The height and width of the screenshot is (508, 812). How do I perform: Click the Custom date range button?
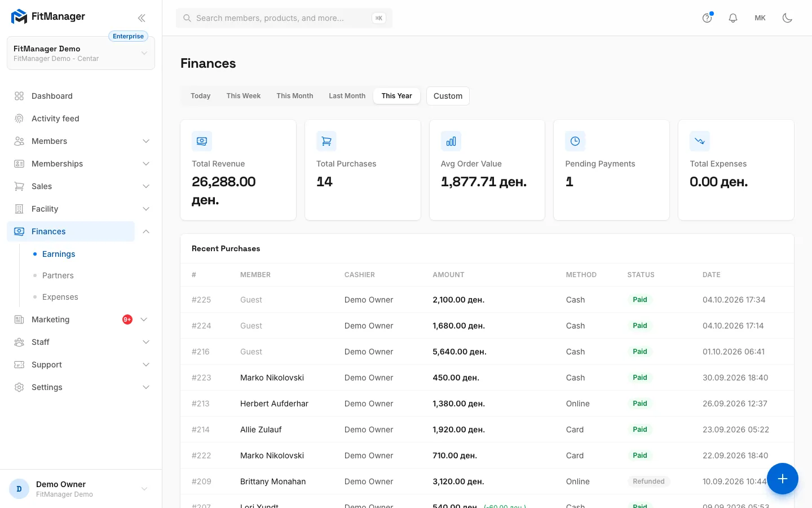click(x=448, y=96)
